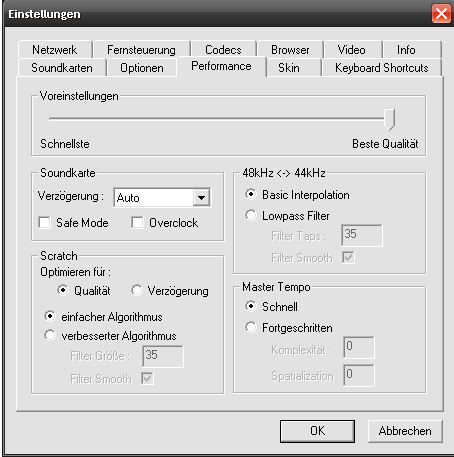
Task: Switch to the Codecs tab
Action: pos(223,50)
